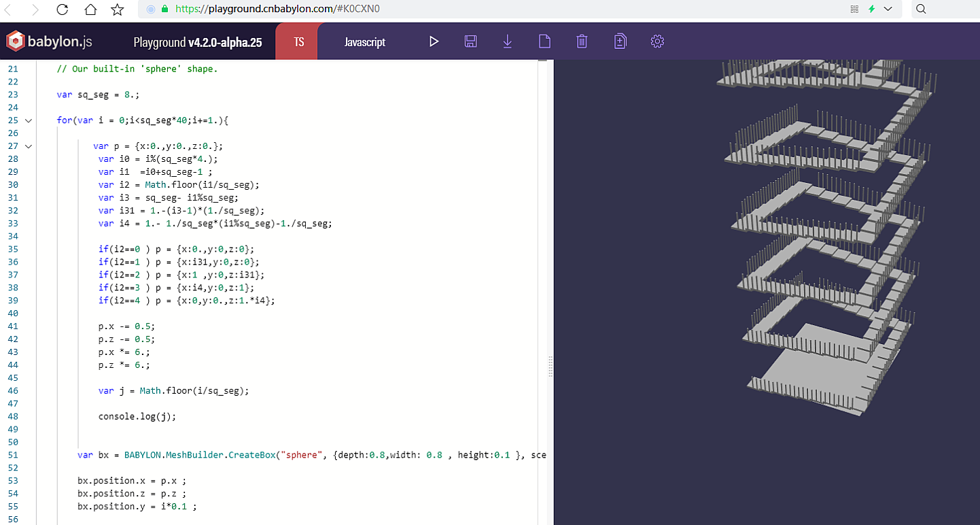Select the Javascript language tab
The height and width of the screenshot is (525, 980).
[x=364, y=41]
